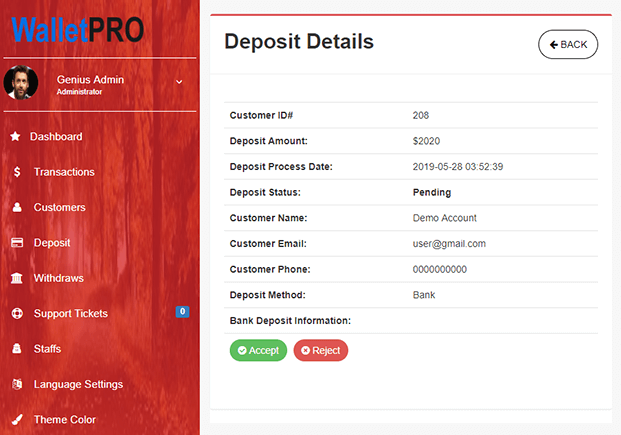The image size is (621, 435).
Task: Click the BACK button
Action: coord(568,44)
